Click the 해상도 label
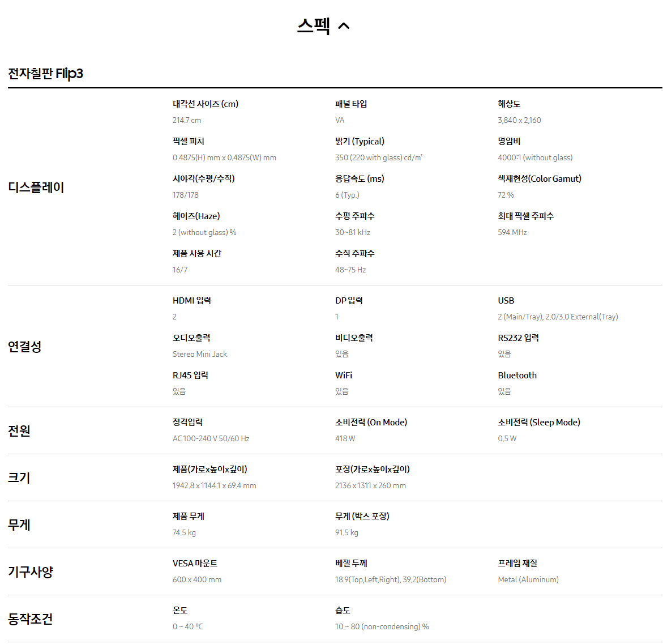This screenshot has width=663, height=644. [509, 104]
